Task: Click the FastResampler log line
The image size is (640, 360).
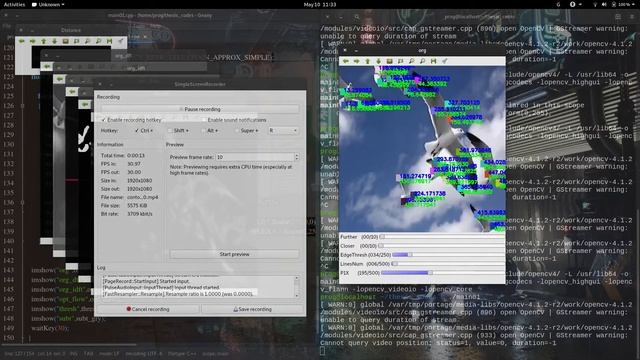Action: tap(178, 294)
